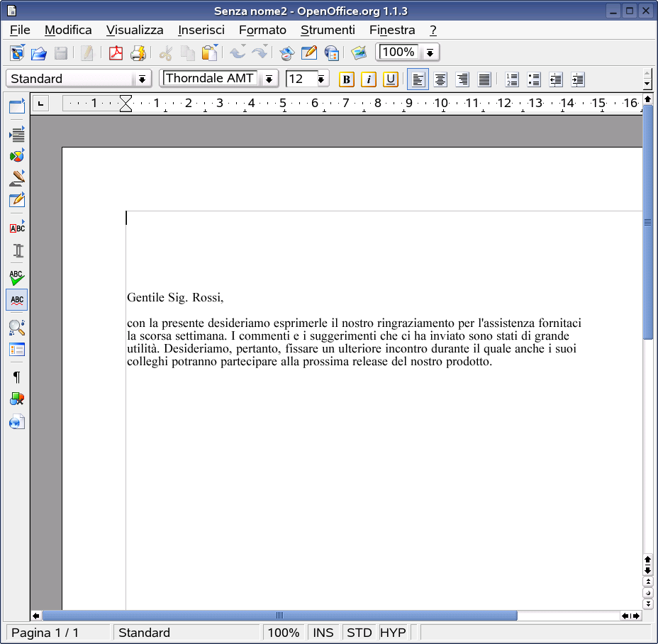The width and height of the screenshot is (658, 644).
Task: Open the Formato menu
Action: pos(262,30)
